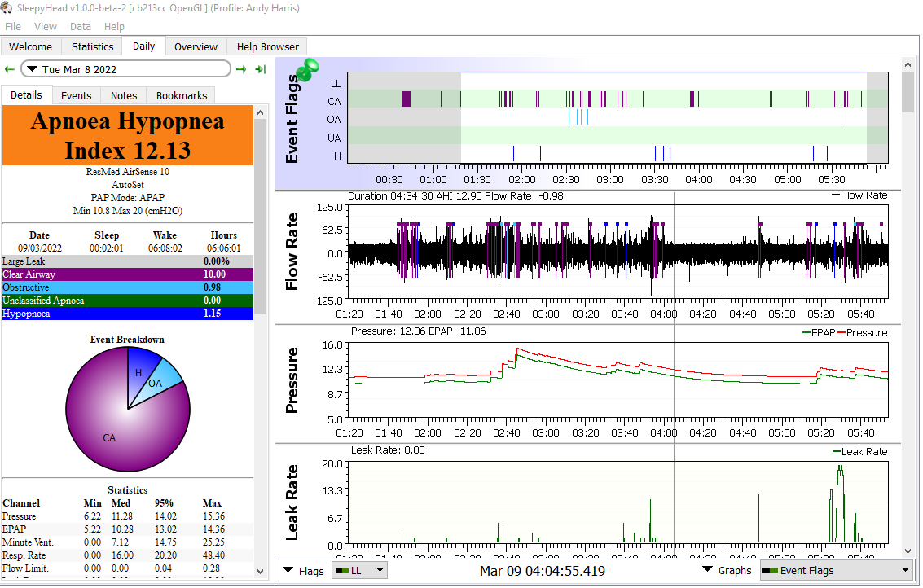This screenshot has width=923, height=588.
Task: Open the Overview tab
Action: tap(196, 47)
